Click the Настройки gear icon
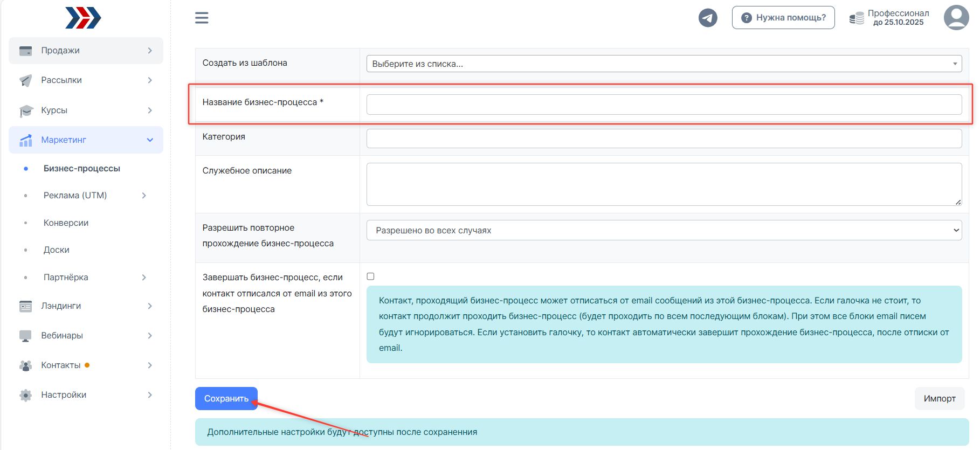The width and height of the screenshot is (980, 450). tap(25, 395)
